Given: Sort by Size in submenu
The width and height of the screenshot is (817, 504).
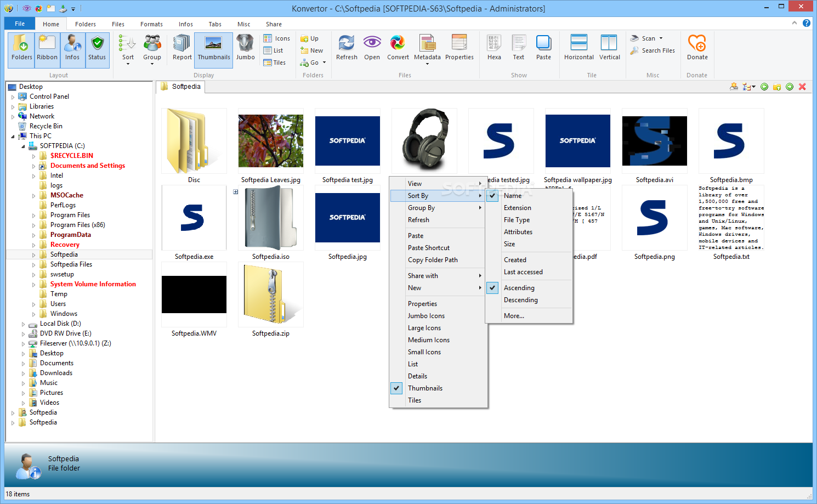Looking at the screenshot, I should pyautogui.click(x=529, y=244).
